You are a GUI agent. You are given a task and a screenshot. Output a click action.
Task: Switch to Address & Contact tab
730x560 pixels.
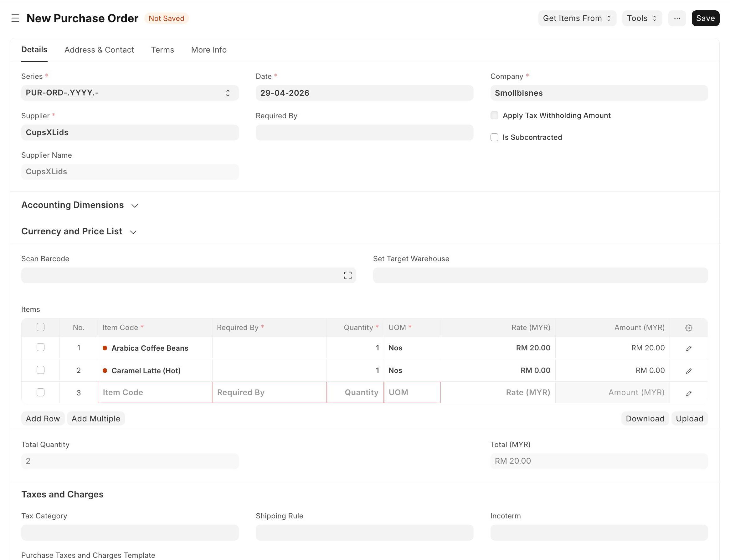pyautogui.click(x=99, y=50)
